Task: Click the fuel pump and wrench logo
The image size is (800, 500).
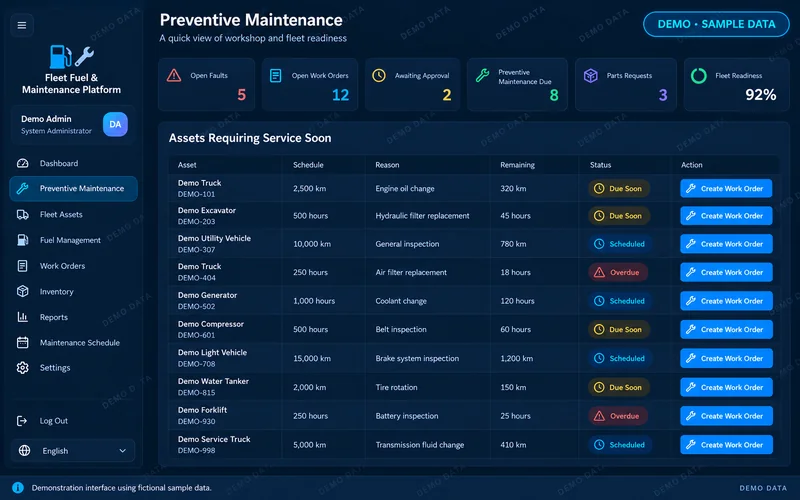Action: [71, 57]
